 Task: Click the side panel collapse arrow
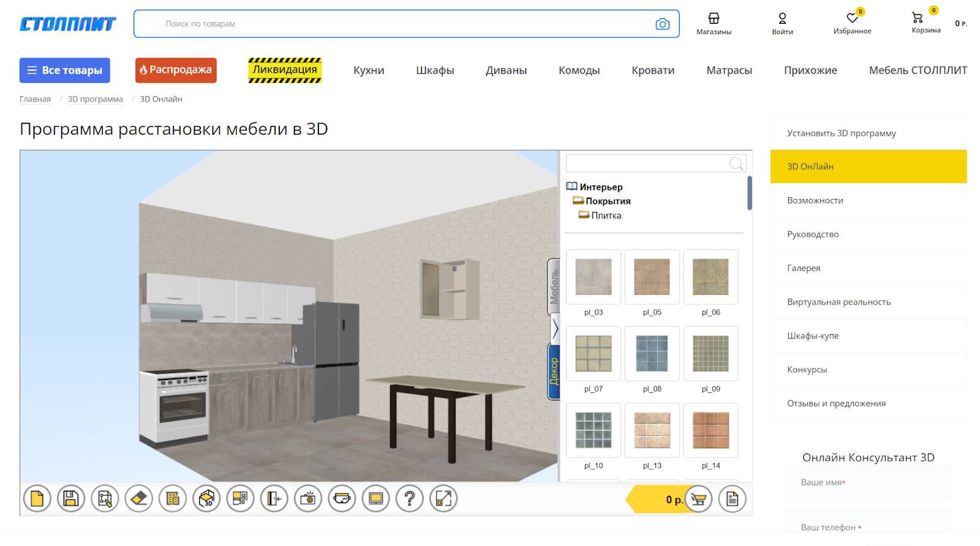[x=555, y=329]
